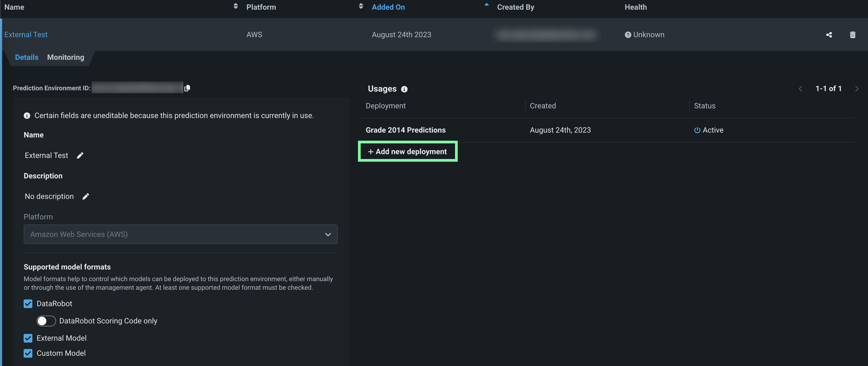Sort by Platform column arrows
This screenshot has height=366, width=868.
point(361,6)
